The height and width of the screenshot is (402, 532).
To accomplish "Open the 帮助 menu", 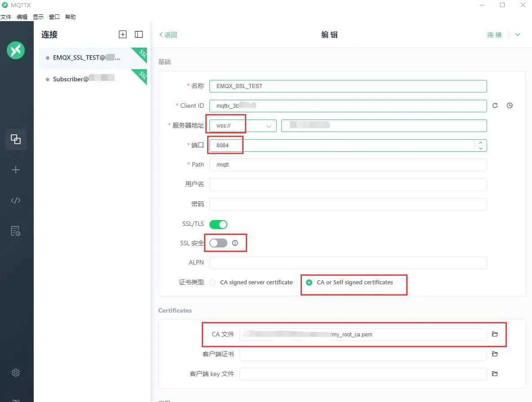I will [x=71, y=17].
